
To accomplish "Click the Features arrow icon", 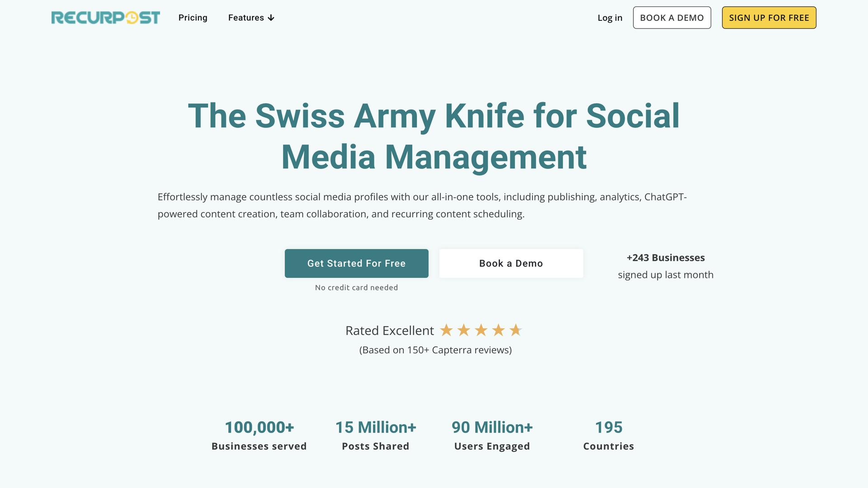I will coord(271,18).
